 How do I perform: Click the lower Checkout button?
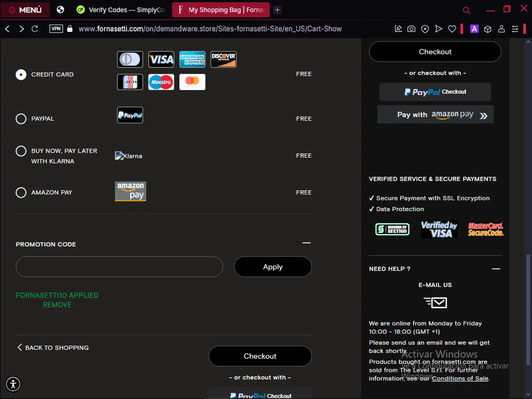click(x=260, y=356)
